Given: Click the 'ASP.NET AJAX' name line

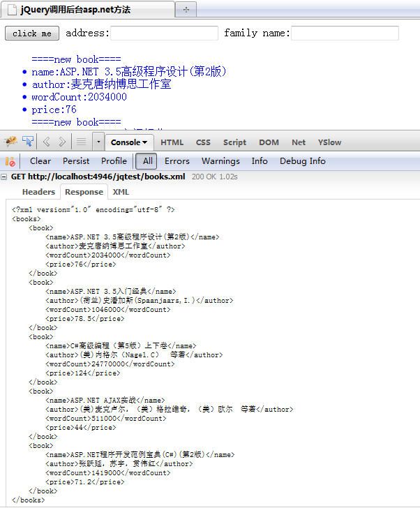Looking at the screenshot, I should pyautogui.click(x=105, y=400).
